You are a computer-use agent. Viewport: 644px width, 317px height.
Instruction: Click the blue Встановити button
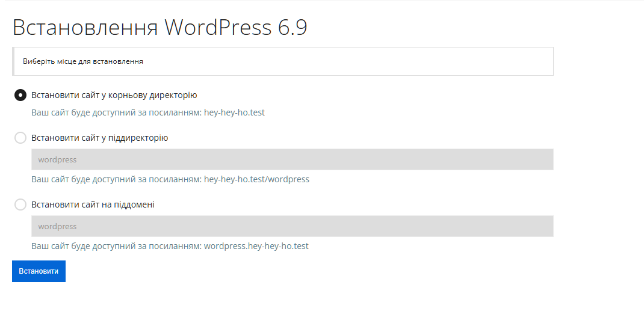(39, 271)
